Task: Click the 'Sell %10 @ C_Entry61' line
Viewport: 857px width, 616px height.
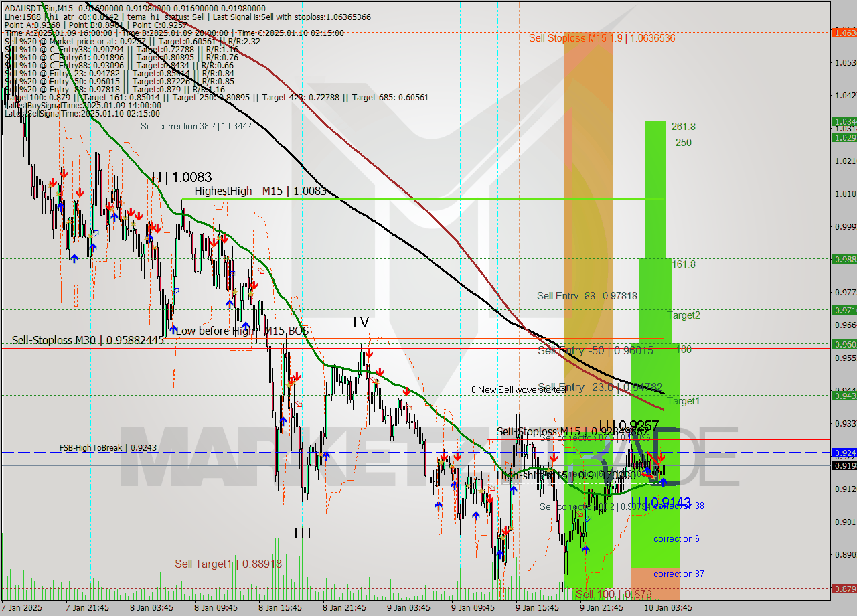Action: tap(121, 57)
